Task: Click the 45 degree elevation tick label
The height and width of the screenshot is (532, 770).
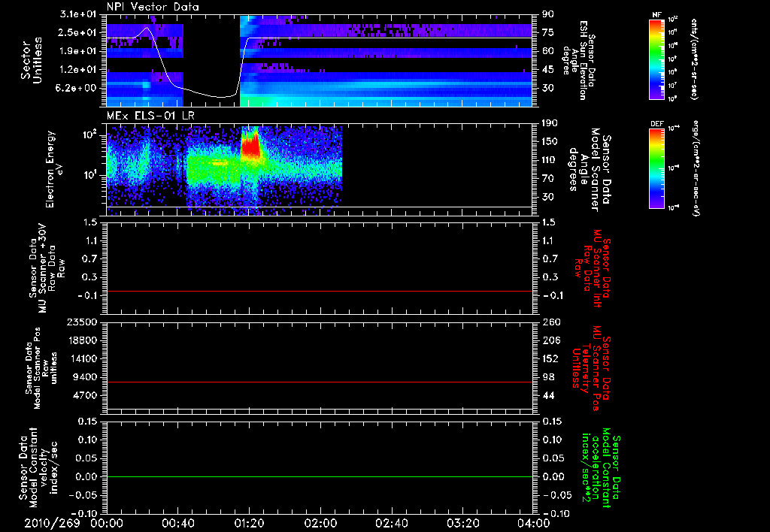Action: pos(548,70)
